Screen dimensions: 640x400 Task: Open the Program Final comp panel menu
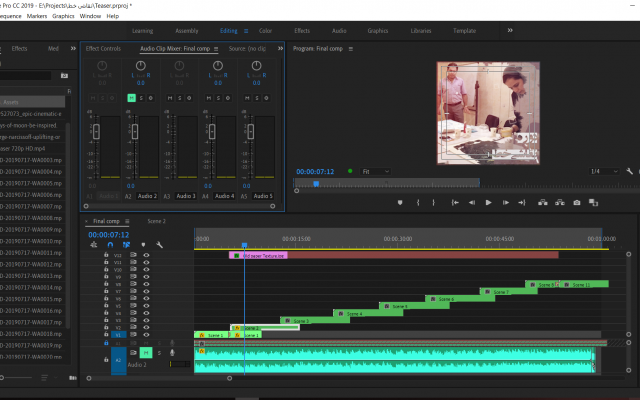351,49
